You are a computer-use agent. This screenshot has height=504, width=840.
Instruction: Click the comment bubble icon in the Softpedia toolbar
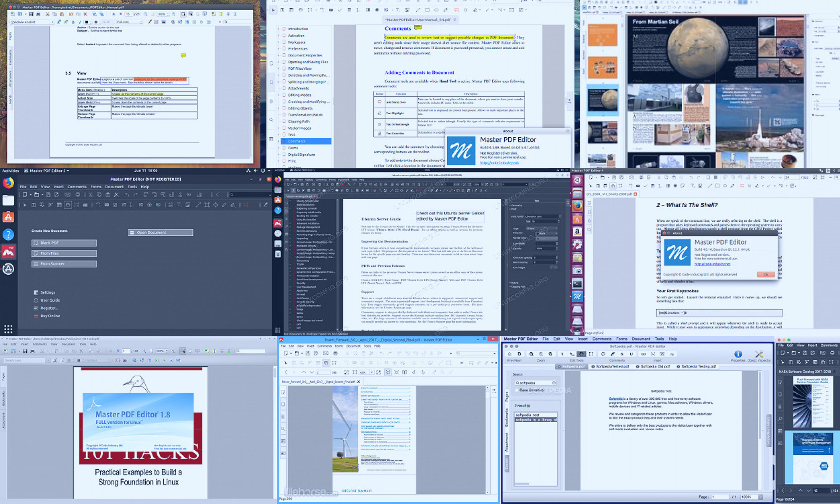click(x=603, y=354)
